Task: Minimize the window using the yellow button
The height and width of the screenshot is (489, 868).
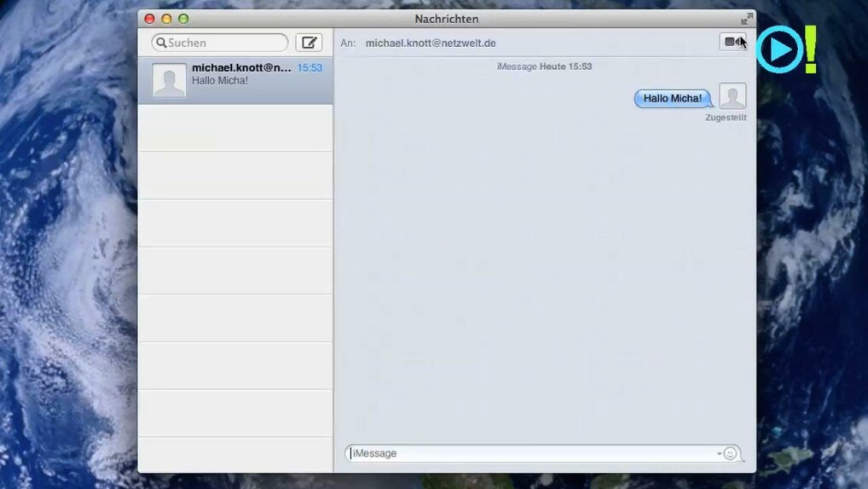Action: (166, 19)
